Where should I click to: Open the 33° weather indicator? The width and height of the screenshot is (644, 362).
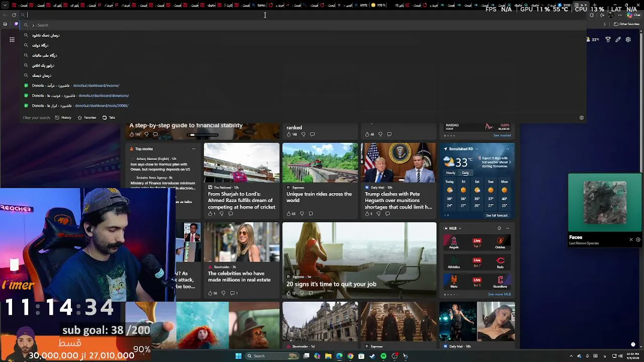[592, 39]
